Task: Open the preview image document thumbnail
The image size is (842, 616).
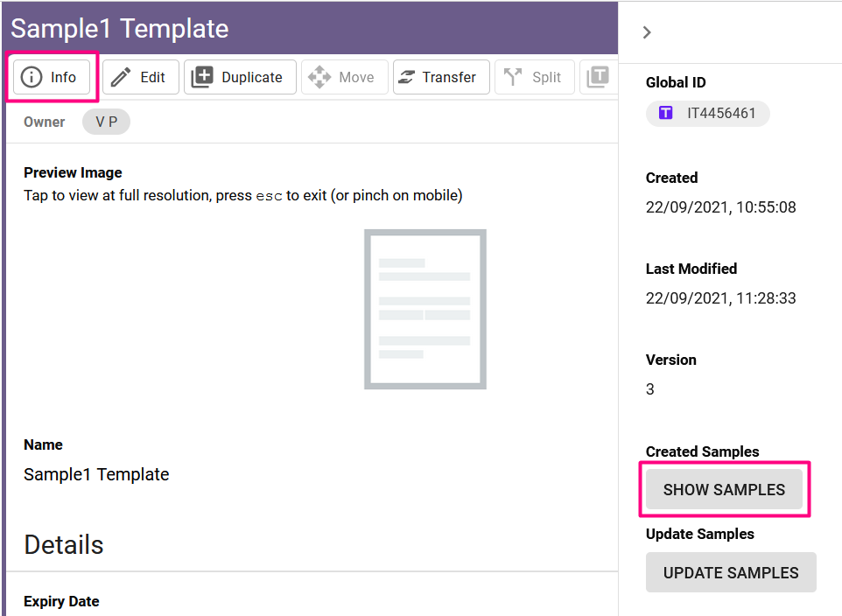Action: [x=425, y=310]
